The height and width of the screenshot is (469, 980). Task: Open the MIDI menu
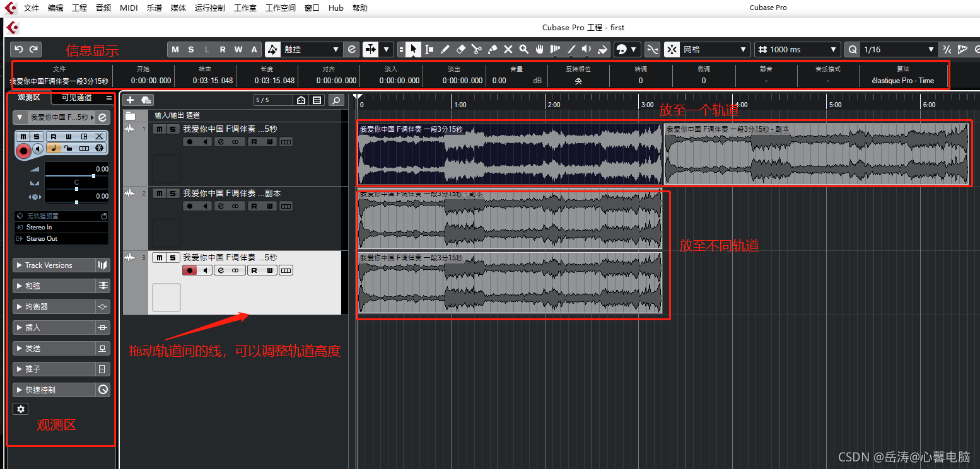(129, 8)
